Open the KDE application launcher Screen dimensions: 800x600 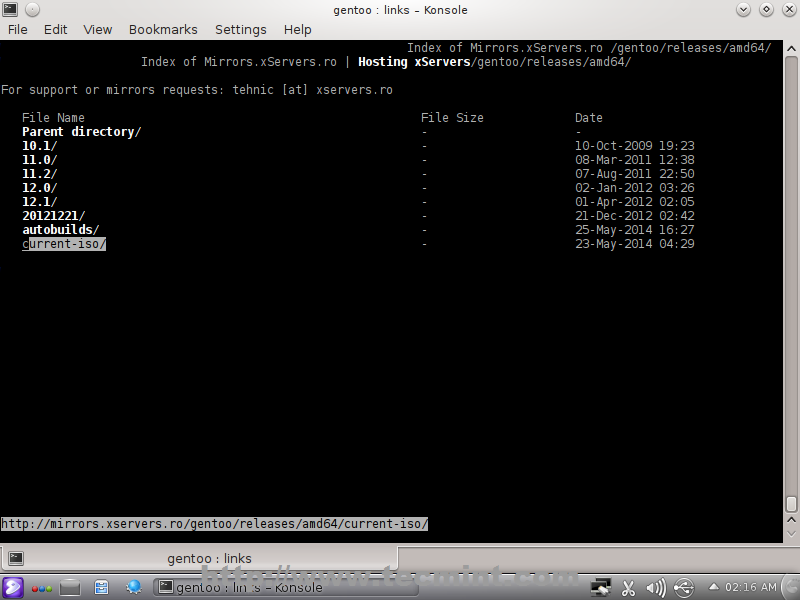[x=13, y=588]
